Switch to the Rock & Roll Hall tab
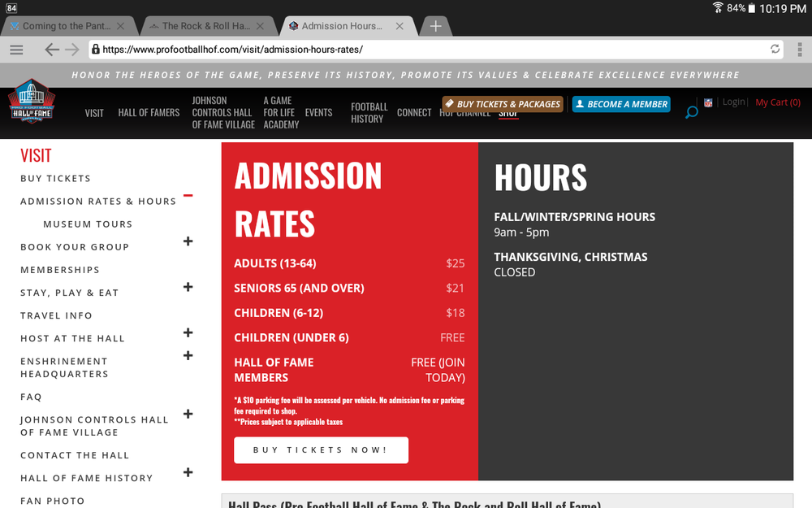 click(x=205, y=26)
